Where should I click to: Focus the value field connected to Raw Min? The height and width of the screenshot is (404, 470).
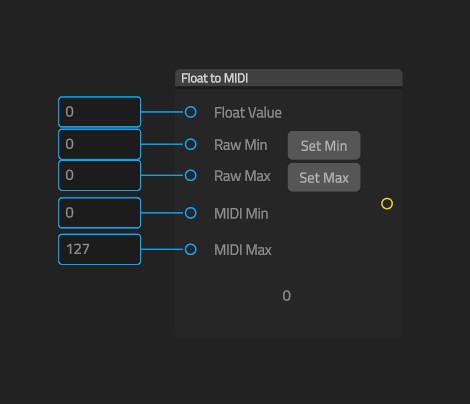tap(100, 144)
